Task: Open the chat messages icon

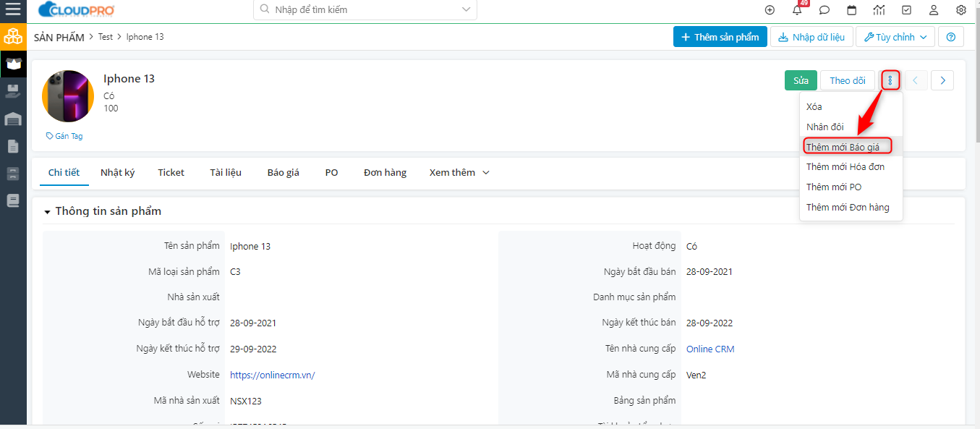Action: pos(825,10)
